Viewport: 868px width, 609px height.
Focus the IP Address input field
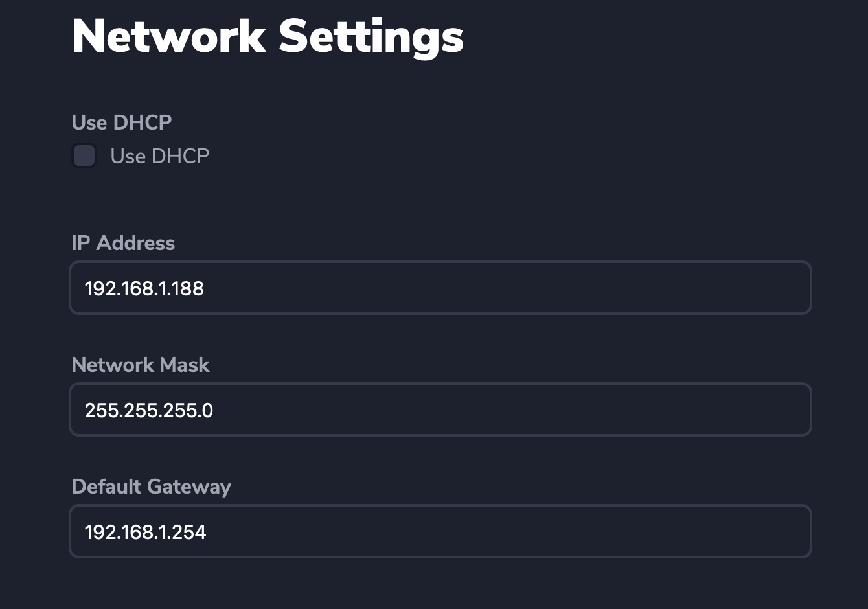point(440,288)
